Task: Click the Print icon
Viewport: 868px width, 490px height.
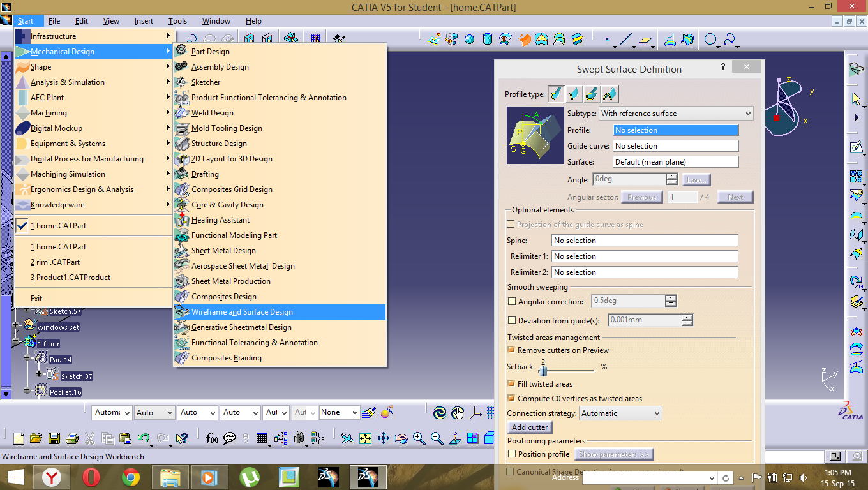Action: click(x=71, y=438)
